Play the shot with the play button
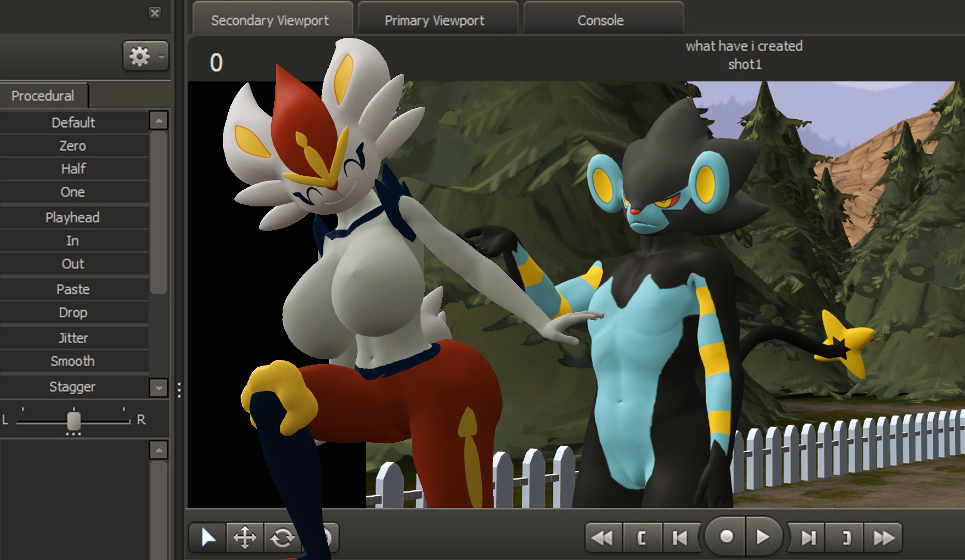 tap(763, 536)
